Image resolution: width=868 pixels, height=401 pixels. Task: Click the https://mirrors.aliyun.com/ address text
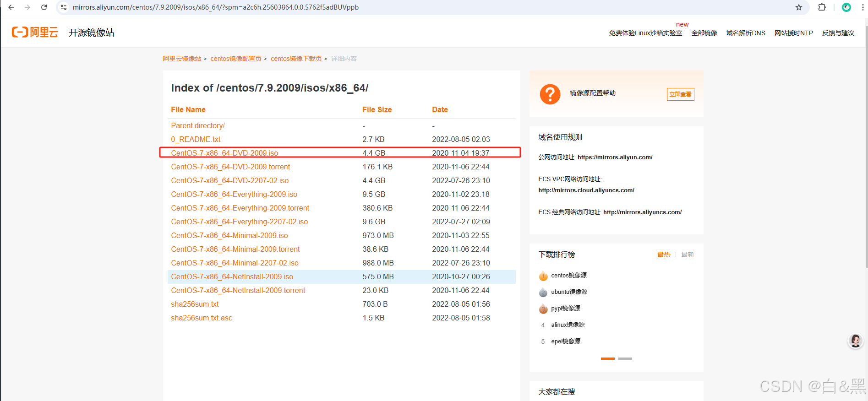615,157
